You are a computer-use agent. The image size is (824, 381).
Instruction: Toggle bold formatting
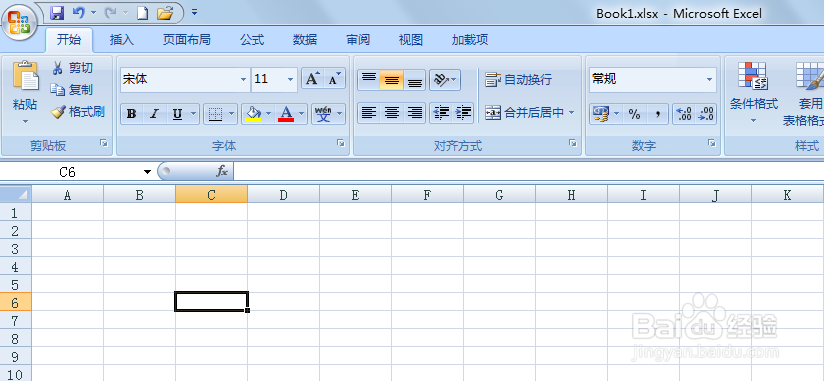tap(131, 114)
